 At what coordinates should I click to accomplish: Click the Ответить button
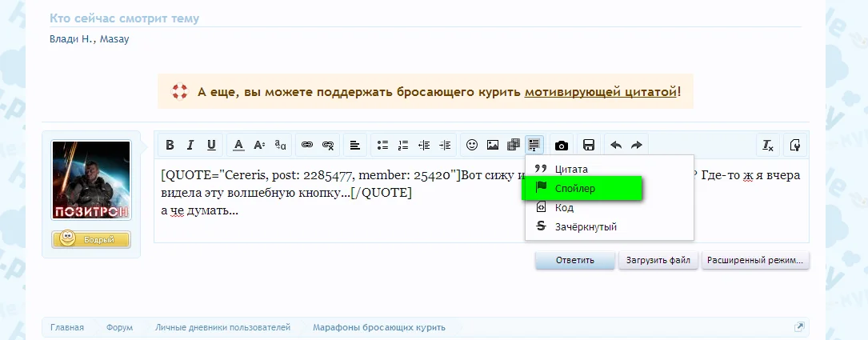tap(574, 260)
